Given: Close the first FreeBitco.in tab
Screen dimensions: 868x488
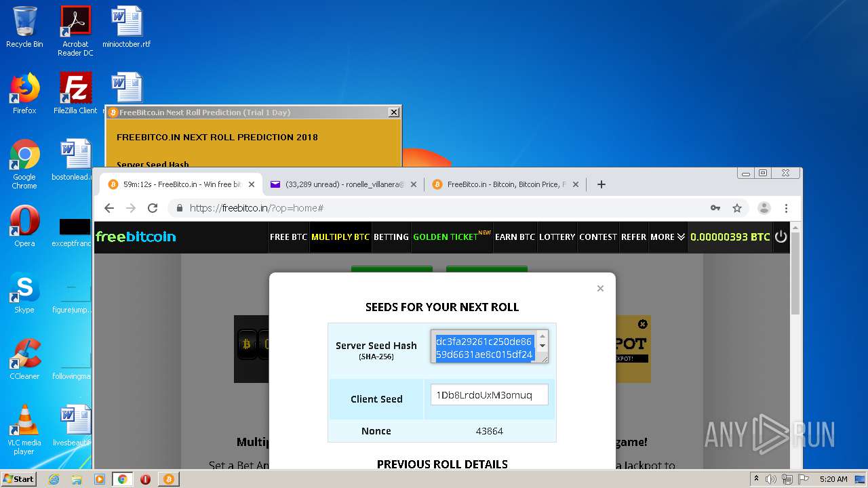Looking at the screenshot, I should (252, 184).
